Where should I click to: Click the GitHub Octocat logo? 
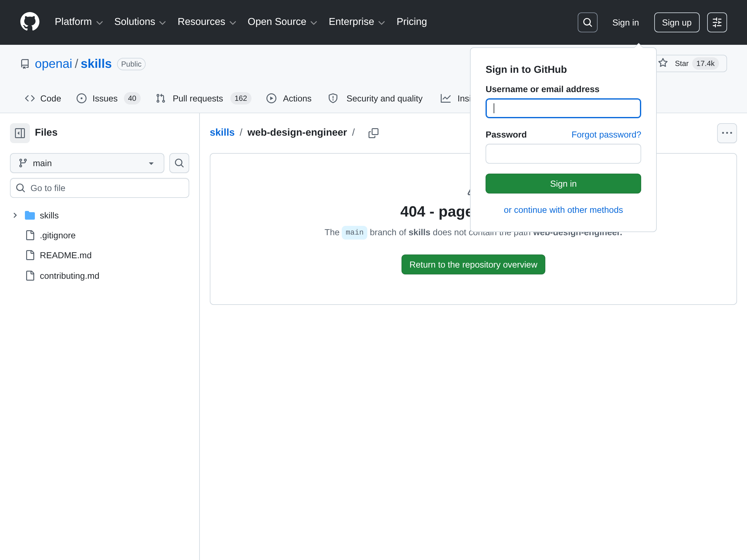[30, 22]
